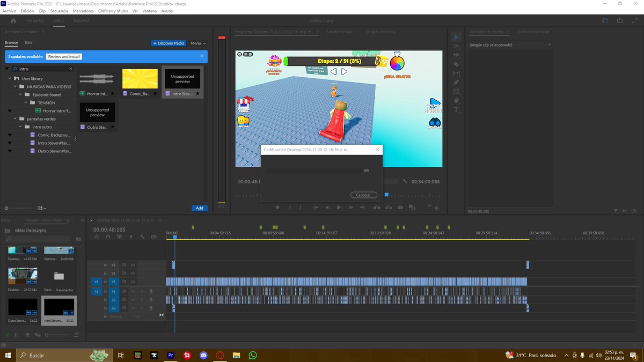Image resolution: width=644 pixels, height=362 pixels.
Task: Open the Composer view mode dropdown
Action: click(x=42, y=208)
